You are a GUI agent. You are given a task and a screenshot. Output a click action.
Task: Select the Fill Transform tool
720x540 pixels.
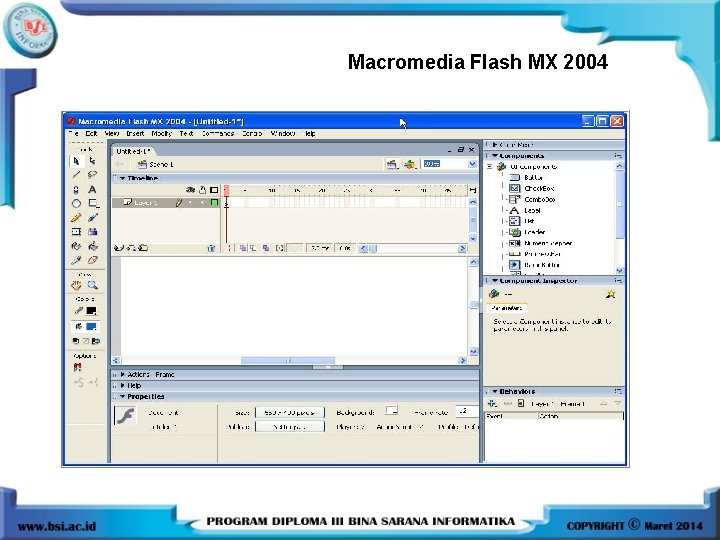(x=93, y=232)
